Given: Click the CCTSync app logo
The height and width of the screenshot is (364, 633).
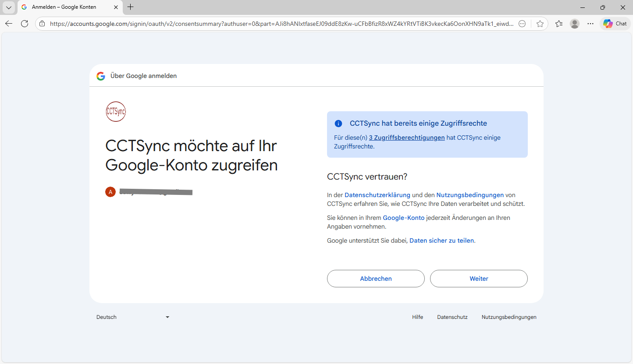Looking at the screenshot, I should [x=116, y=112].
